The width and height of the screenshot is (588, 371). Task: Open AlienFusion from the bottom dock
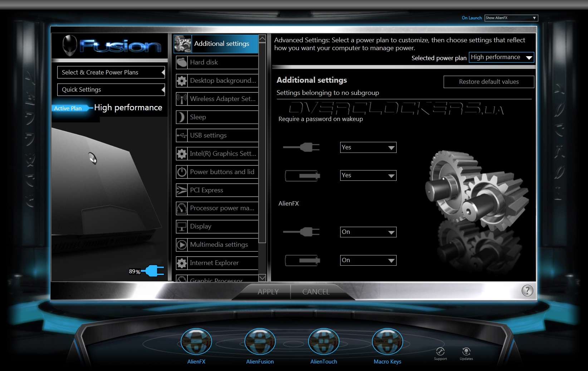(x=260, y=342)
